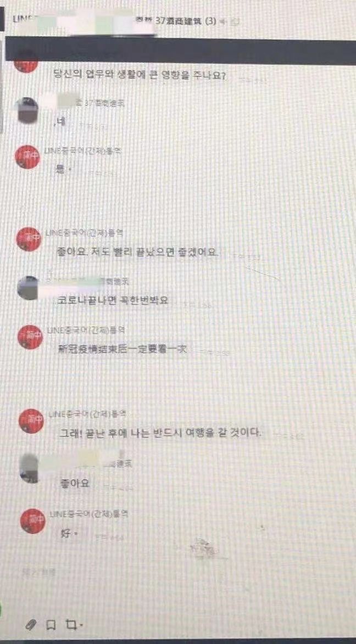Open the member count (3) in the chat title
This screenshot has height=644, width=356.
[210, 21]
